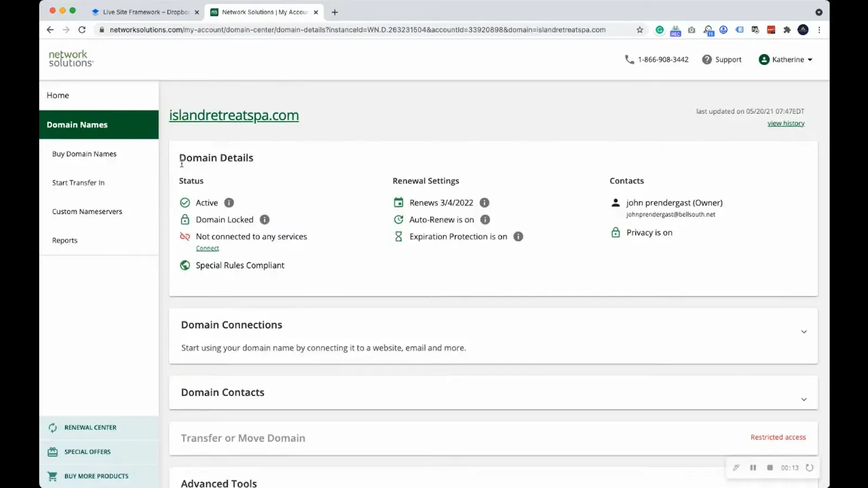
Task: Bookmark page with the star icon
Action: pos(640,30)
